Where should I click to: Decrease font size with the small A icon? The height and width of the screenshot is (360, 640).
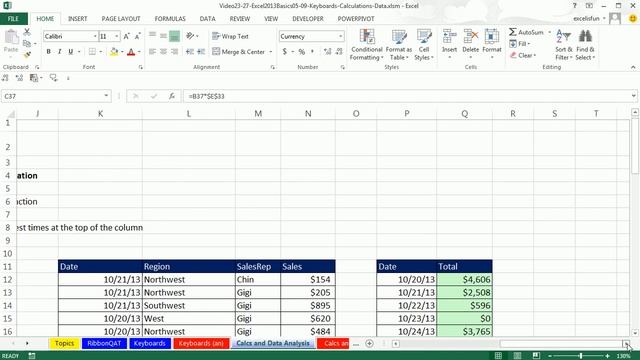pyautogui.click(x=138, y=36)
